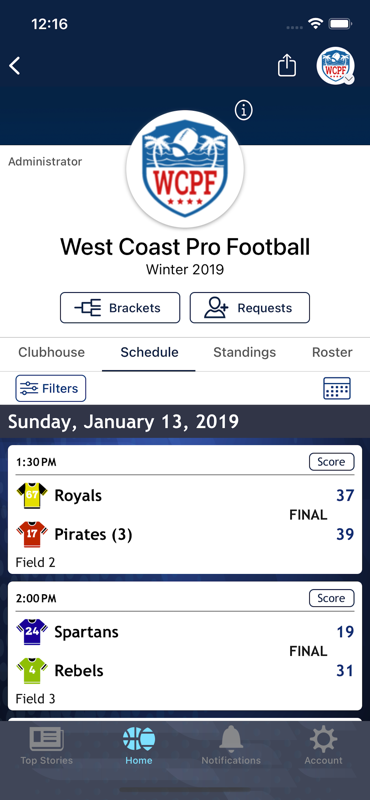
Task: Open the share icon
Action: click(x=287, y=66)
